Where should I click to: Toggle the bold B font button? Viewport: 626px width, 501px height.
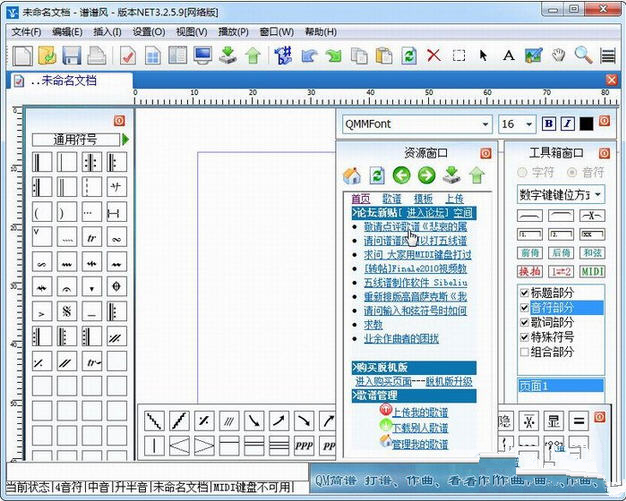click(x=548, y=124)
